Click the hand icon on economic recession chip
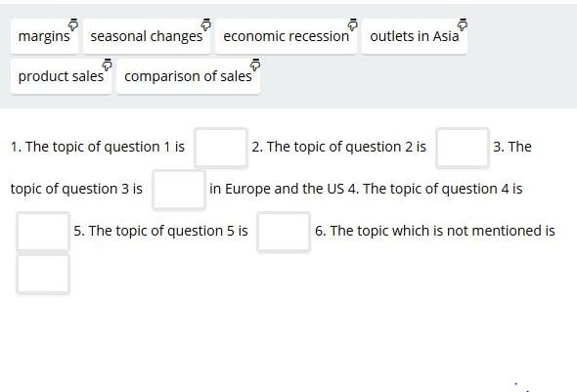577x392 pixels. click(352, 24)
